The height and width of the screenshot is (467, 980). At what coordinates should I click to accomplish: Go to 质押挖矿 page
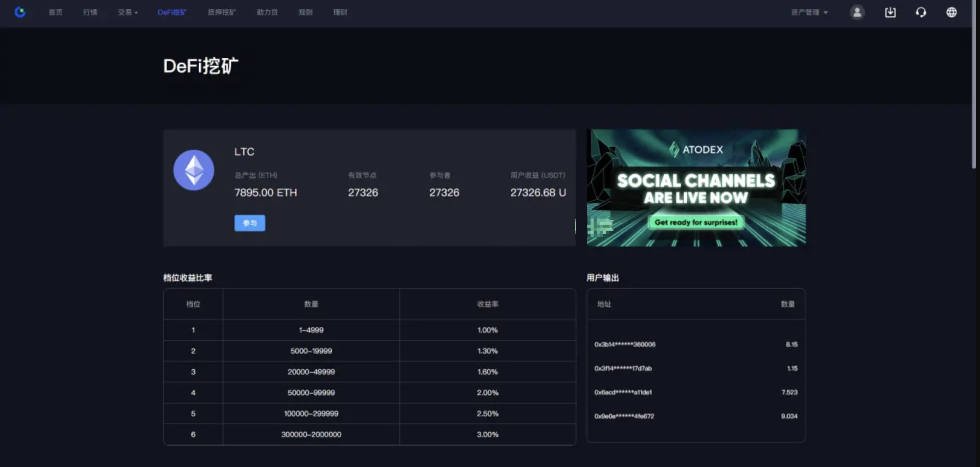coord(221,12)
